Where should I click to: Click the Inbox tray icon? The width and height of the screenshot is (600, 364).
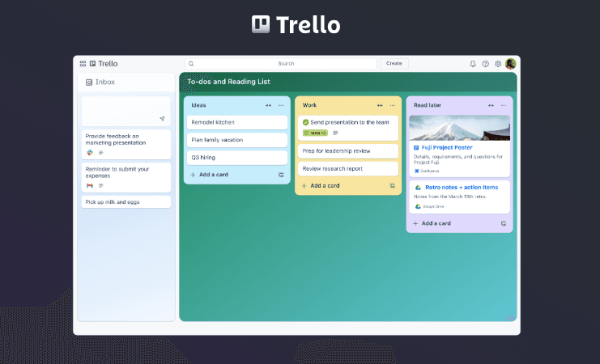click(x=89, y=83)
